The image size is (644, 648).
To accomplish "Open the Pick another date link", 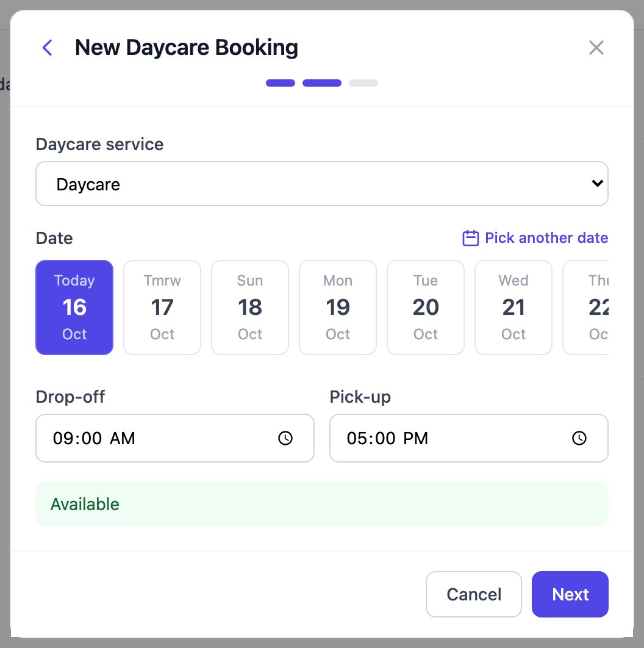I will [535, 238].
